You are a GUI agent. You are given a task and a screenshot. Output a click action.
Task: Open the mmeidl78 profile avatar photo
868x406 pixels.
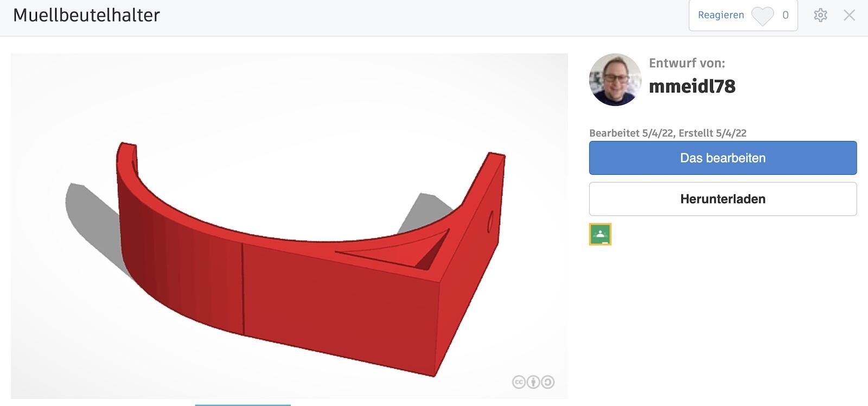(x=615, y=79)
